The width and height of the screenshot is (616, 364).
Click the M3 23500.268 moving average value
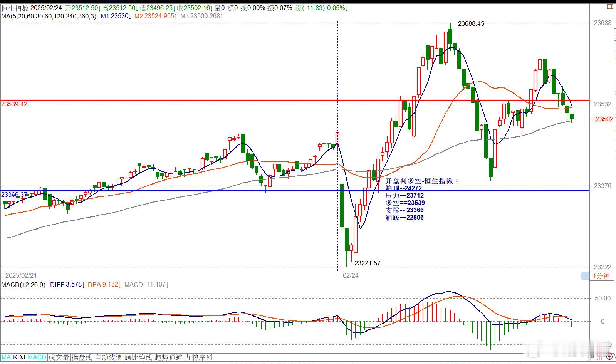(x=201, y=16)
